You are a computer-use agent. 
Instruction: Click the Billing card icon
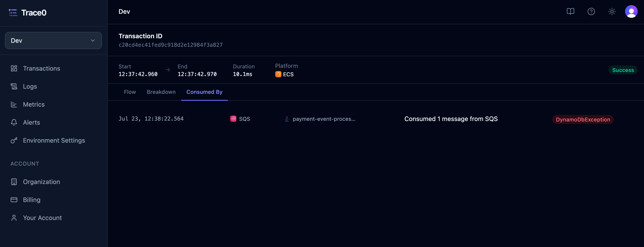(14, 200)
